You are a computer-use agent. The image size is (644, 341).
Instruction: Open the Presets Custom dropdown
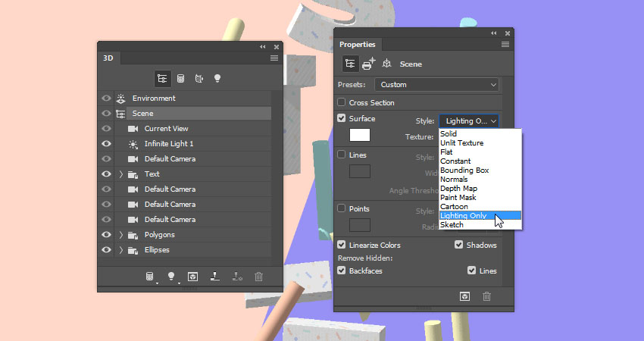[x=436, y=85]
